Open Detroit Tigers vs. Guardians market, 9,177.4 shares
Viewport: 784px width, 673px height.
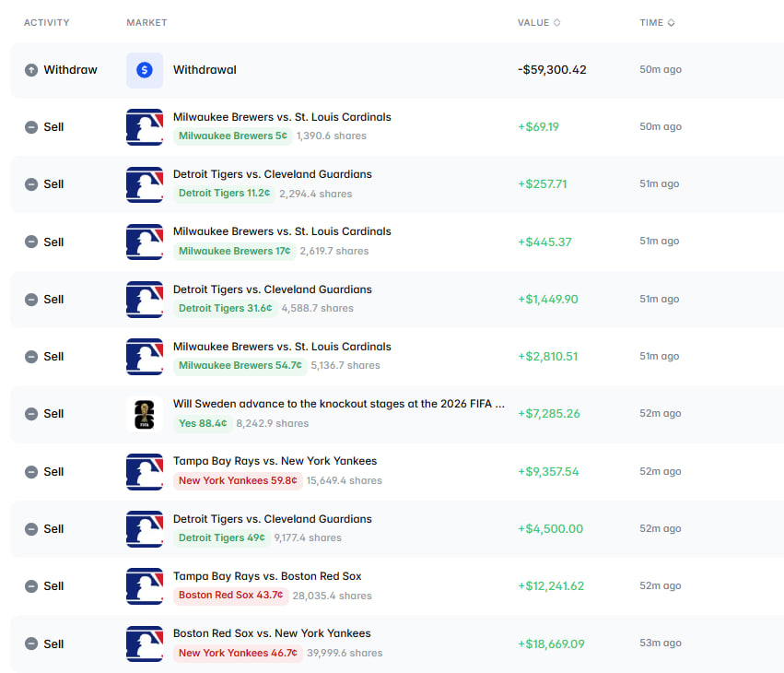[273, 519]
